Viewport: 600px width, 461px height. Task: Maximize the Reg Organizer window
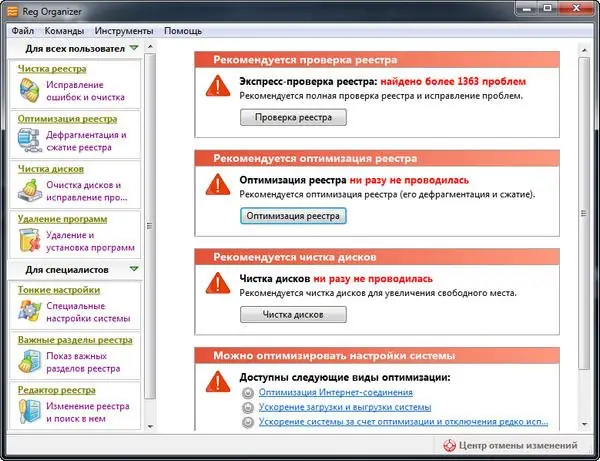coord(548,8)
